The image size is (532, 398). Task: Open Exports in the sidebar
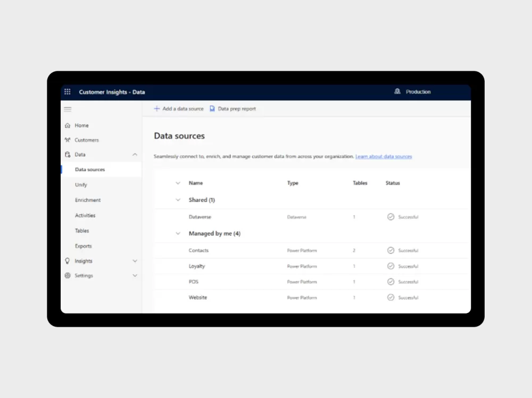[83, 246]
